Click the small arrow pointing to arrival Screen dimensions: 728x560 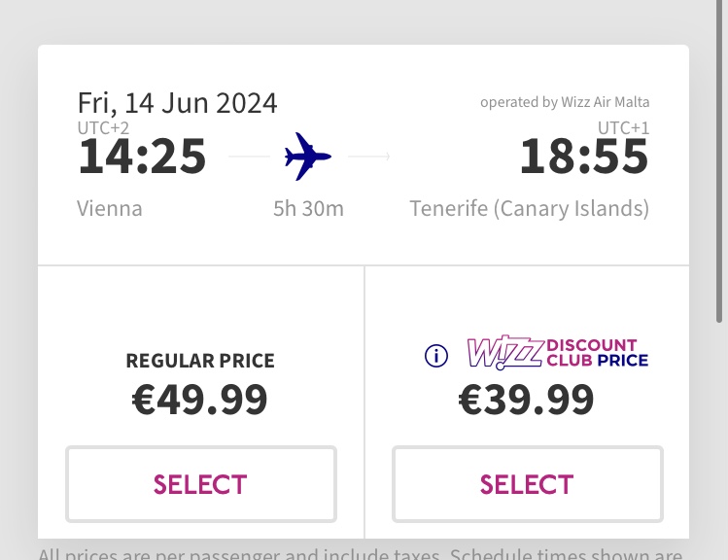point(369,157)
